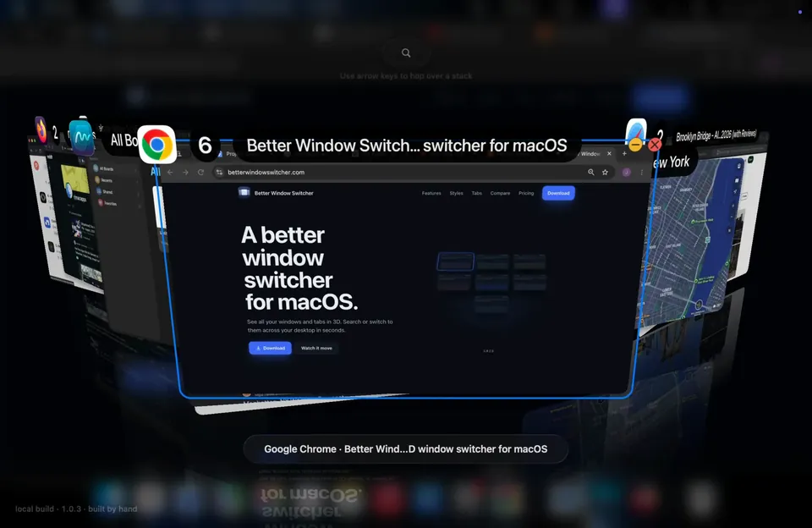Viewport: 812px width, 528px height.
Task: Click the hero Download button with arrow icon
Action: coord(271,349)
